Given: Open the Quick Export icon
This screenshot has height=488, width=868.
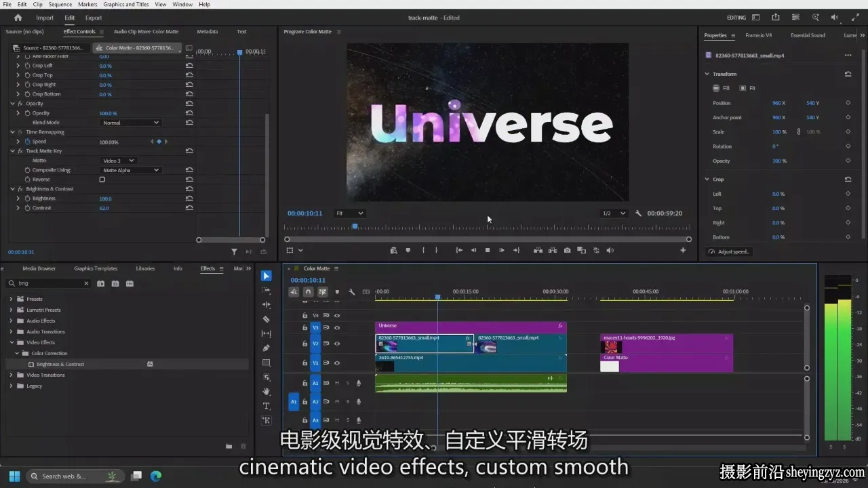Looking at the screenshot, I should click(x=775, y=18).
